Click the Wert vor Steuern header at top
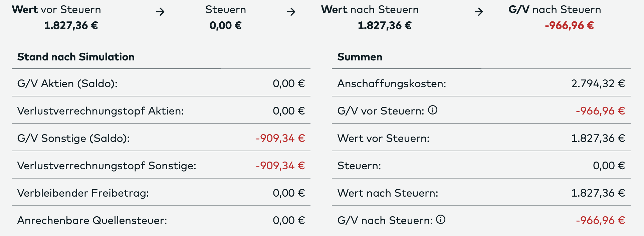The image size is (644, 236). 56,10
